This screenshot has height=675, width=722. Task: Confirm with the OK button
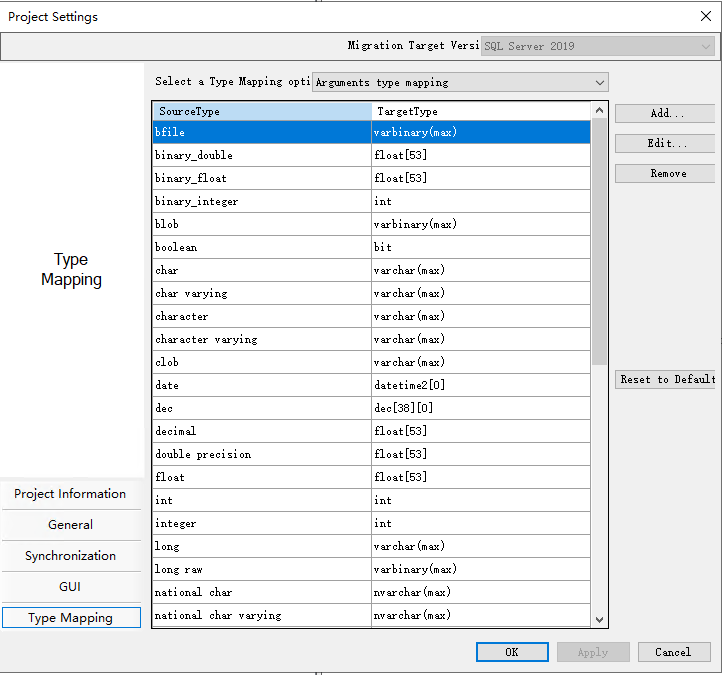[x=512, y=652]
